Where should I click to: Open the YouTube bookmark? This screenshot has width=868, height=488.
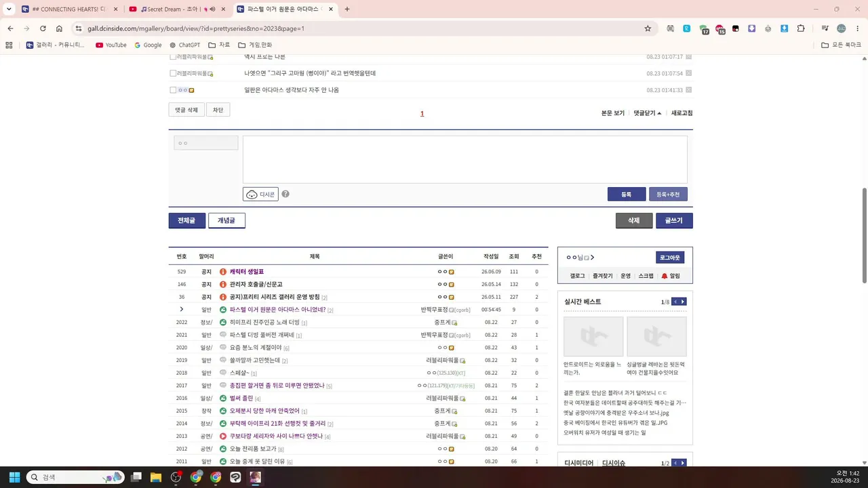click(x=111, y=45)
